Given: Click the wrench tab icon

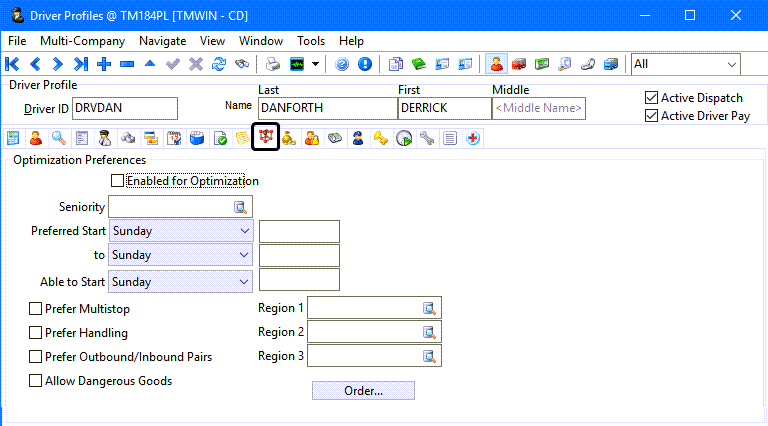Looking at the screenshot, I should pyautogui.click(x=427, y=138).
